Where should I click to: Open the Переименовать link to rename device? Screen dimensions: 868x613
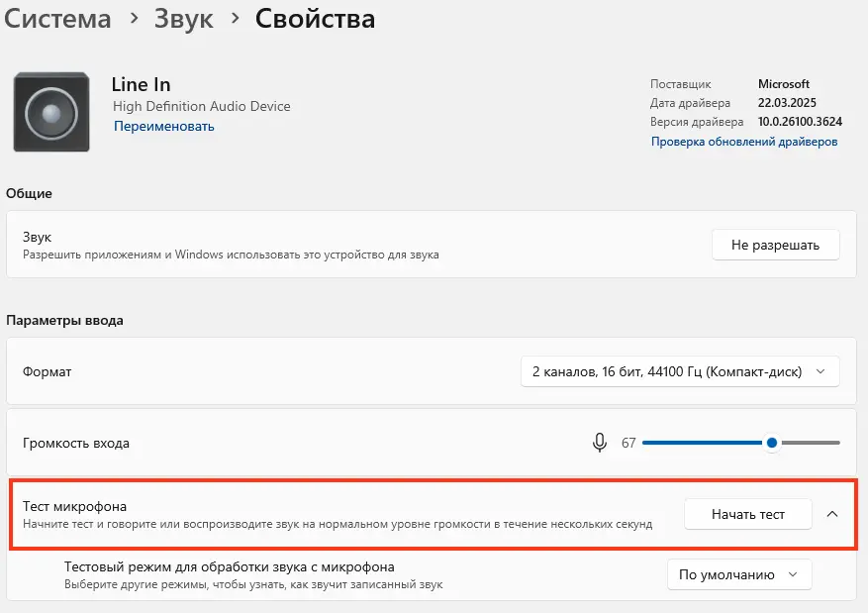[163, 126]
